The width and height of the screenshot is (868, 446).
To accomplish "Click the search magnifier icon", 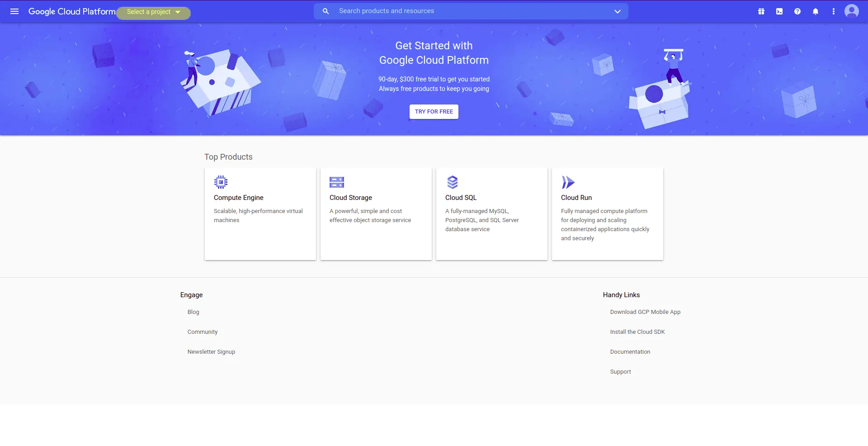I will pos(325,11).
